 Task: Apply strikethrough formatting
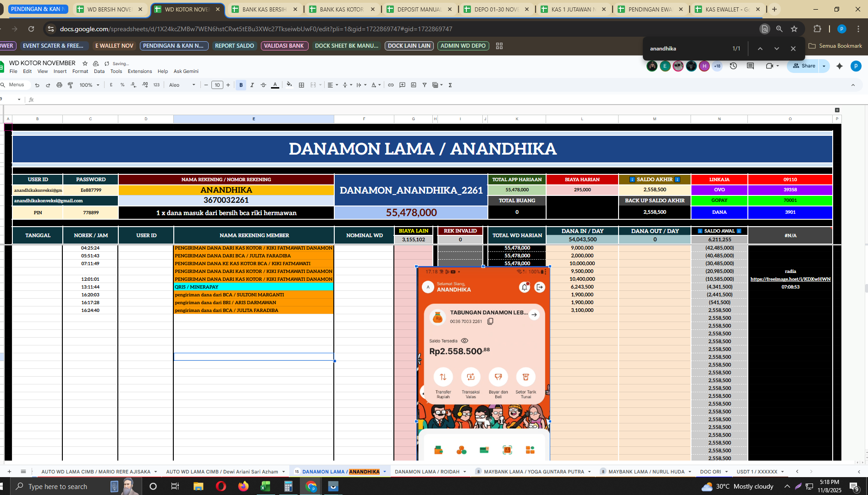(263, 85)
